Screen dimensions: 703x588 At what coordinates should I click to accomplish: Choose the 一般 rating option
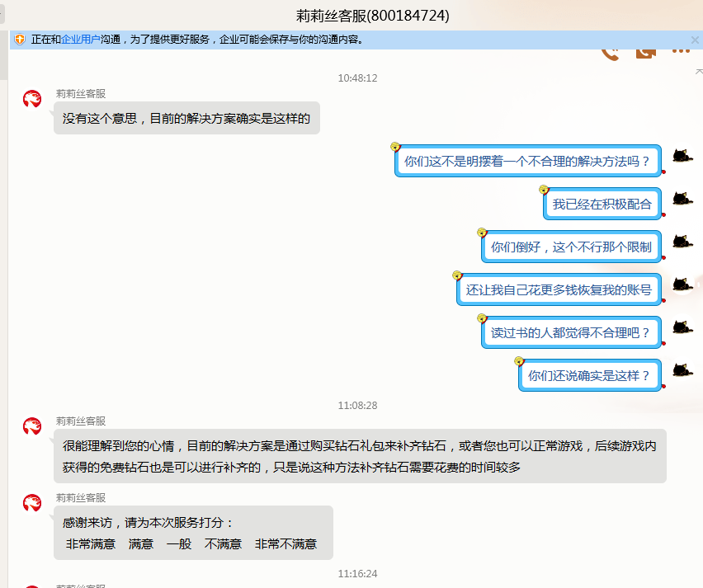[179, 544]
